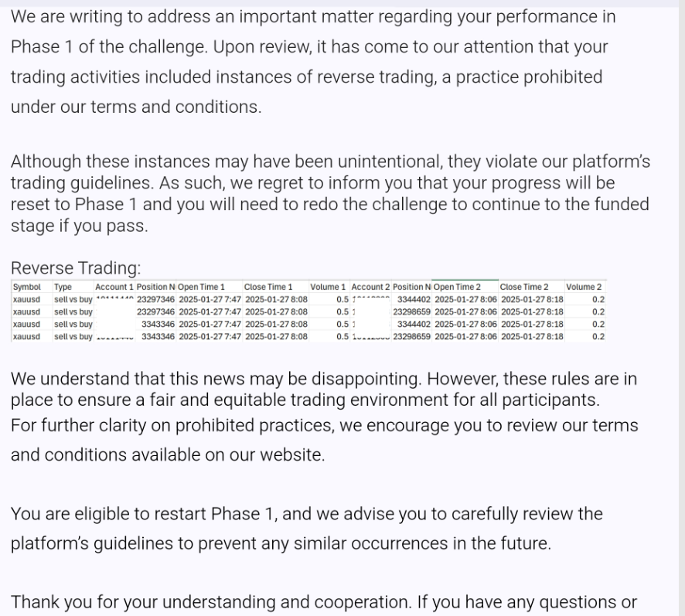Screen dimensions: 685x616
Task: Click the paragraph starting "We are writing to address"
Action: click(x=309, y=61)
